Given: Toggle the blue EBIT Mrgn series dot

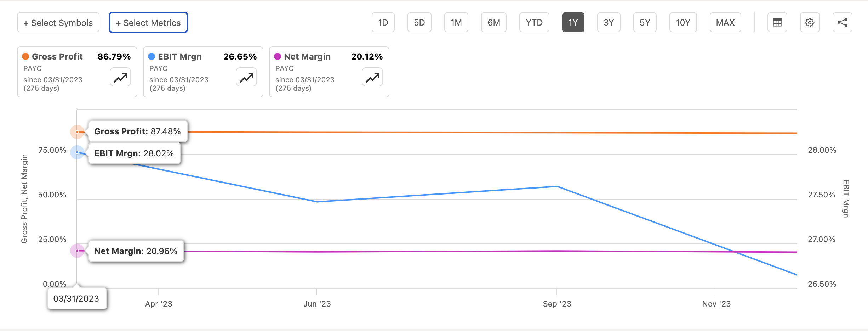Looking at the screenshot, I should [x=151, y=56].
